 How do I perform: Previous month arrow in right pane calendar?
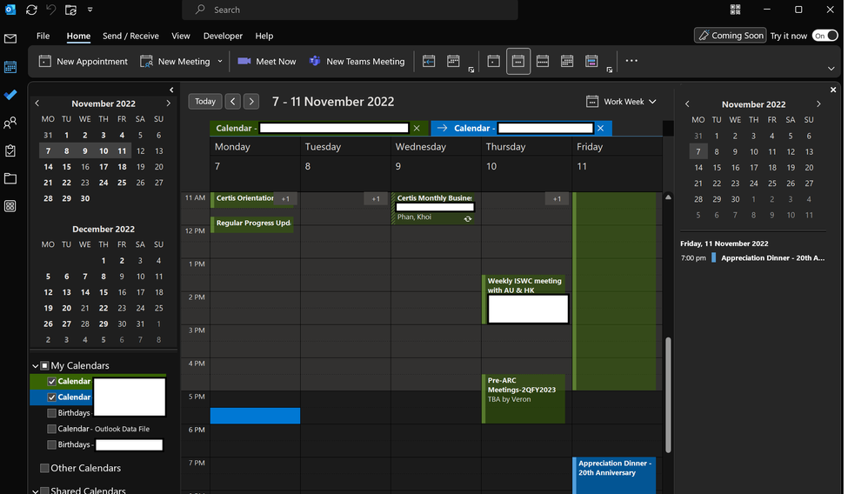coord(688,104)
